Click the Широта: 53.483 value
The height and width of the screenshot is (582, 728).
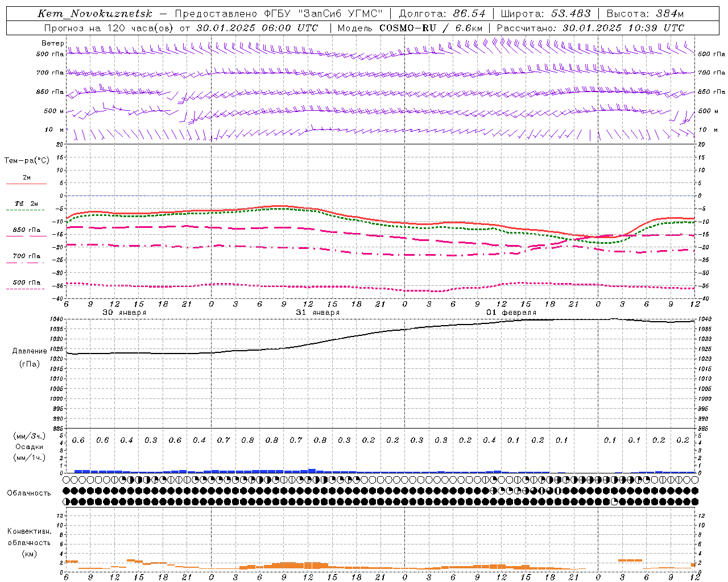tap(545, 14)
